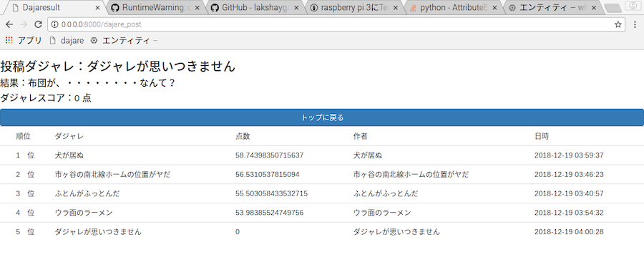Click the timestamp 2018-12-19 03:40:57
The height and width of the screenshot is (265, 644).
pos(569,193)
